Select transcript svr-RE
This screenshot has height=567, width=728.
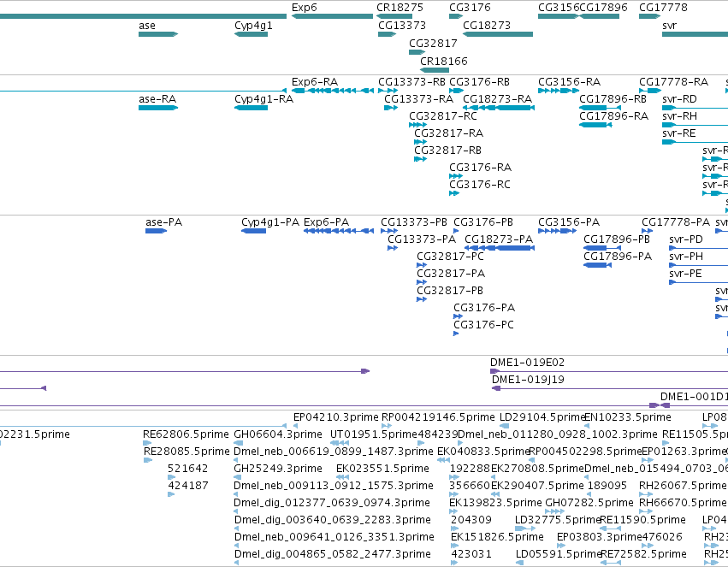pyautogui.click(x=695, y=142)
